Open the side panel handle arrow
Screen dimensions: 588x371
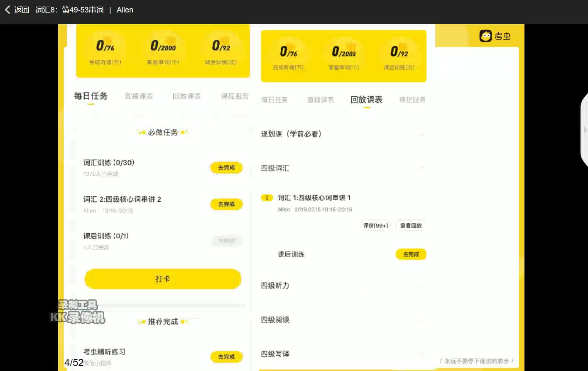(585, 130)
